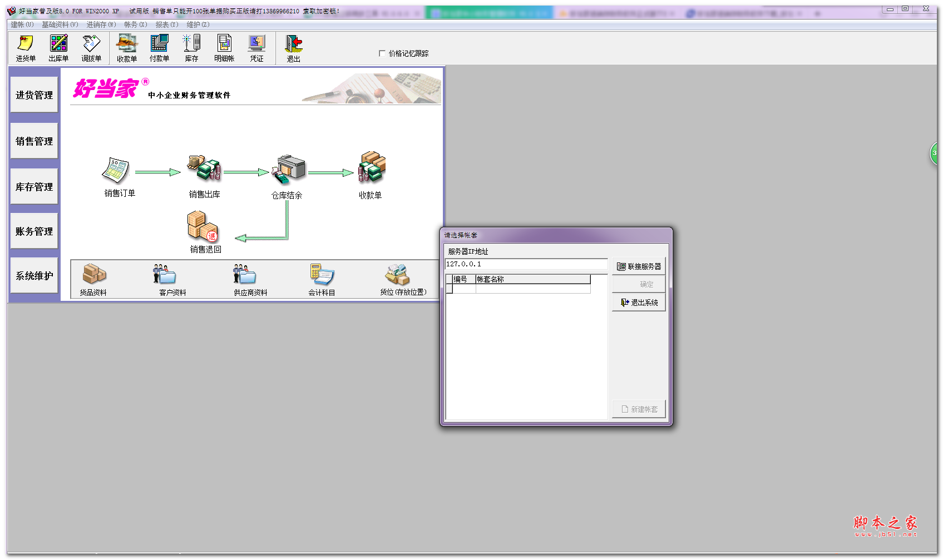The width and height of the screenshot is (943, 560).
Task: Open the 维护 menu
Action: pos(198,24)
